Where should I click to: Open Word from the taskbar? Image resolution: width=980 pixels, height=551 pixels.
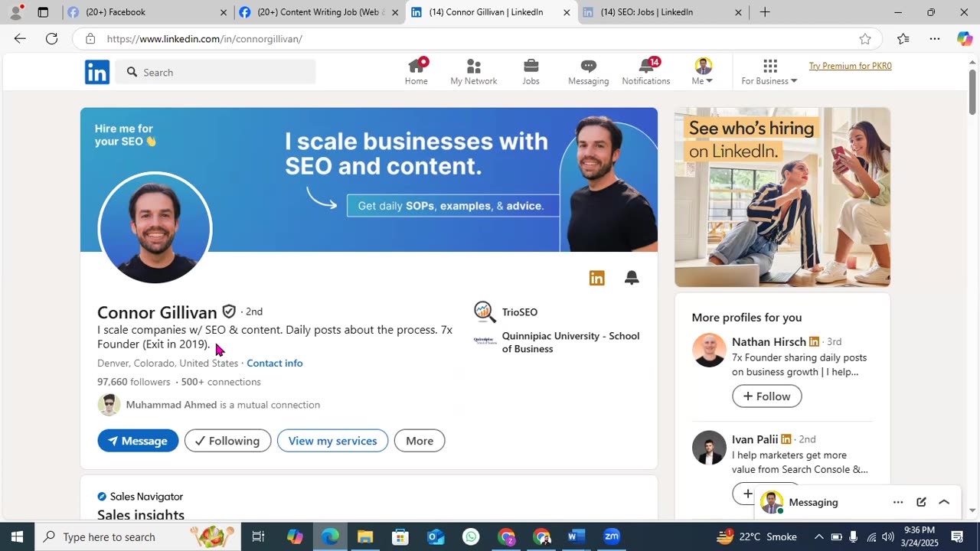pos(577,536)
